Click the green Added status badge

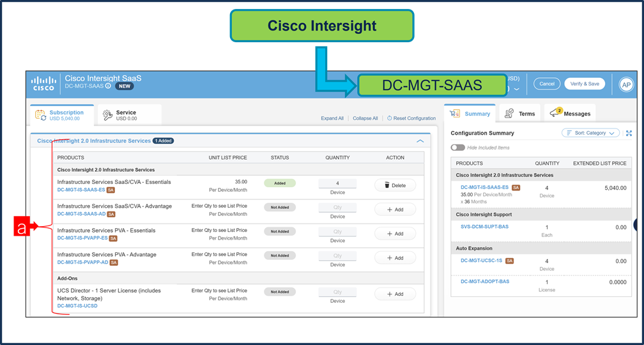[280, 183]
